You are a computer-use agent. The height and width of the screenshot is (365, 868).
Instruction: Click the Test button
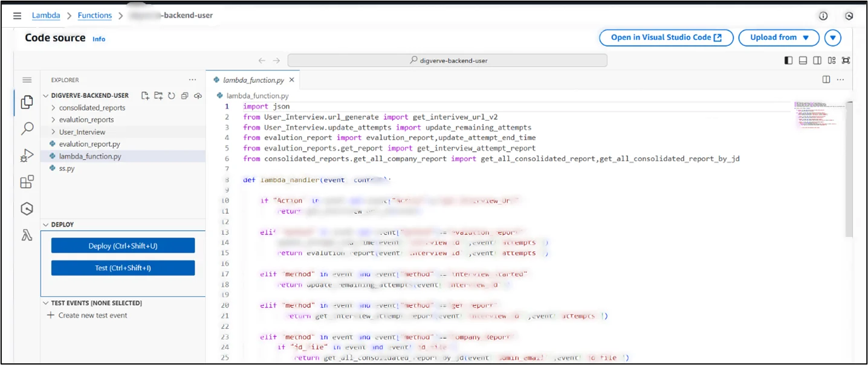[x=123, y=268]
